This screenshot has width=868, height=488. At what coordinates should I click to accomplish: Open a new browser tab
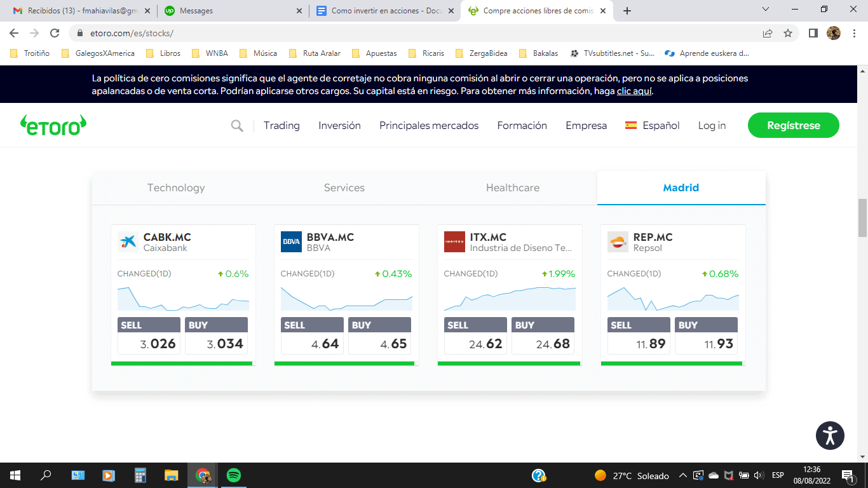(x=627, y=11)
